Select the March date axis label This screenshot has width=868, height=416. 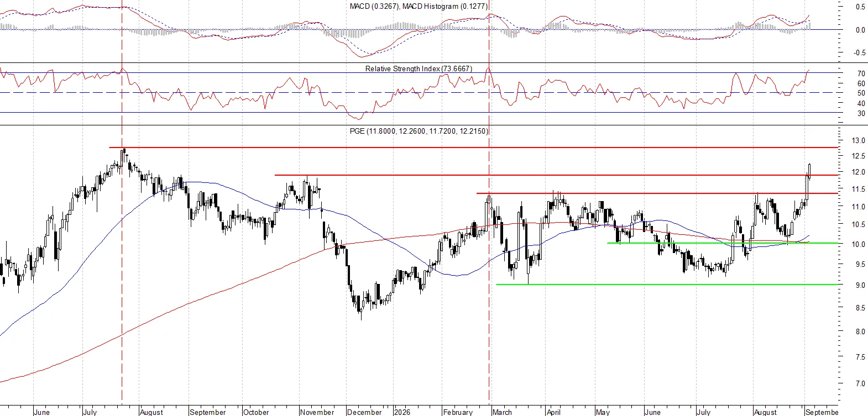(x=502, y=412)
